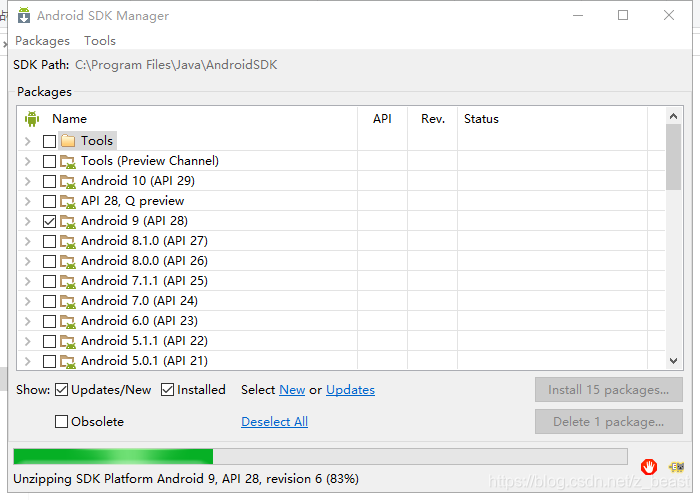Click the Rev. column header
The width and height of the screenshot is (700, 500).
coord(433,119)
